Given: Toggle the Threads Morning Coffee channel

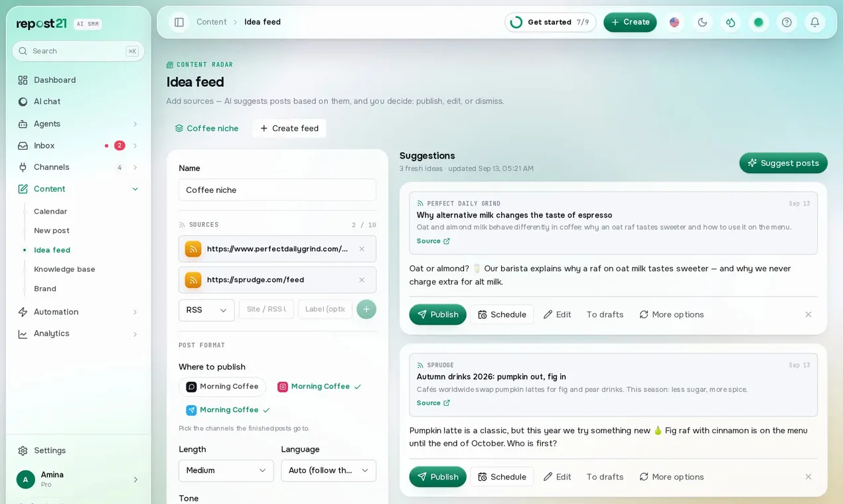Looking at the screenshot, I should [x=222, y=387].
